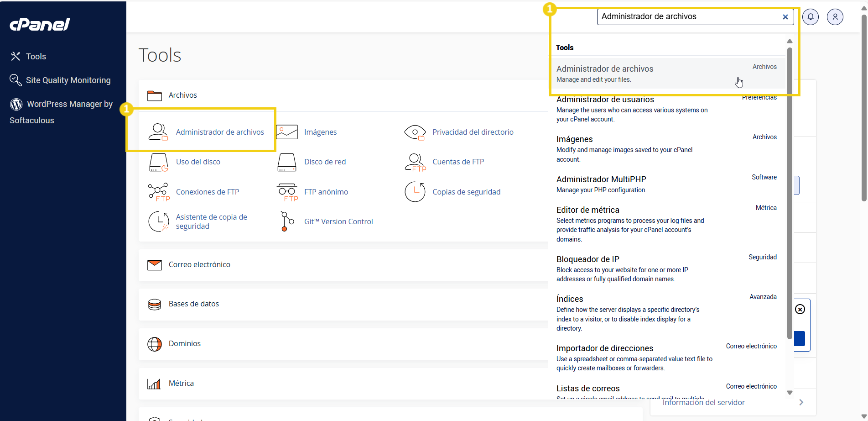The height and width of the screenshot is (421, 868).
Task: Click the notifications bell icon
Action: pyautogui.click(x=811, y=17)
